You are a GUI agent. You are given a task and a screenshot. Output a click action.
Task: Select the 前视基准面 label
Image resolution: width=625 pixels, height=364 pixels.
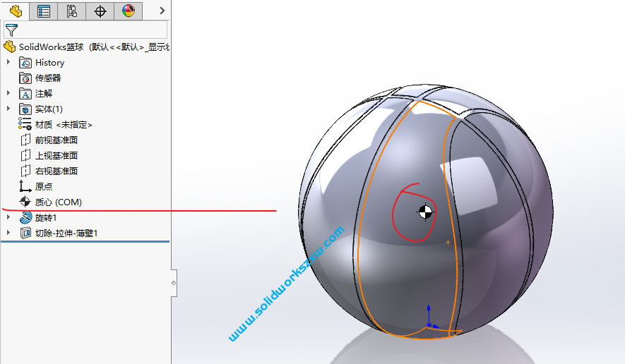point(56,140)
